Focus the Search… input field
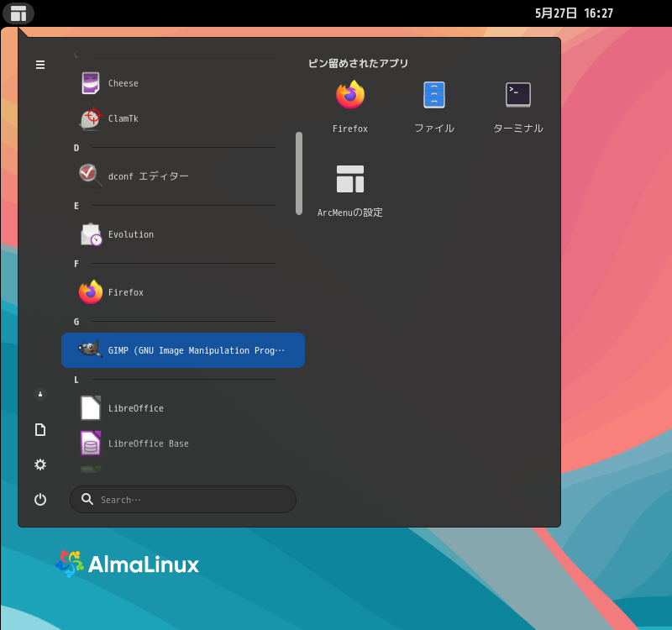The image size is (672, 630). pyautogui.click(x=183, y=499)
